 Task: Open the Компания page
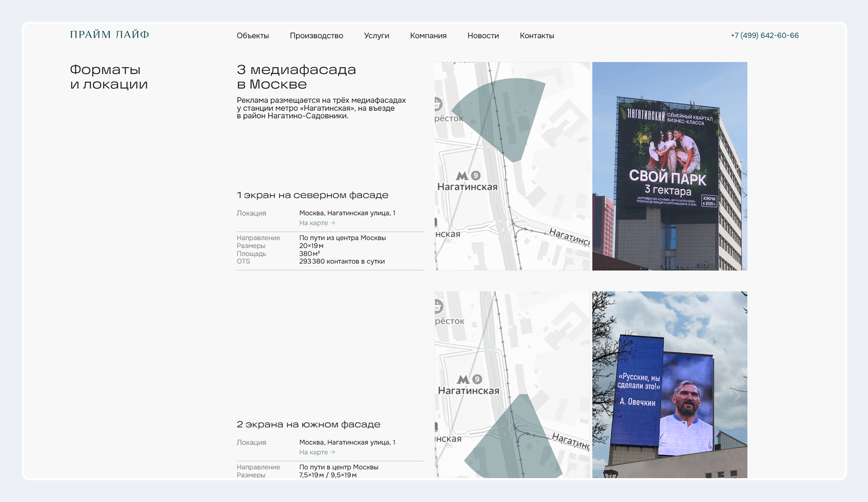click(x=428, y=36)
